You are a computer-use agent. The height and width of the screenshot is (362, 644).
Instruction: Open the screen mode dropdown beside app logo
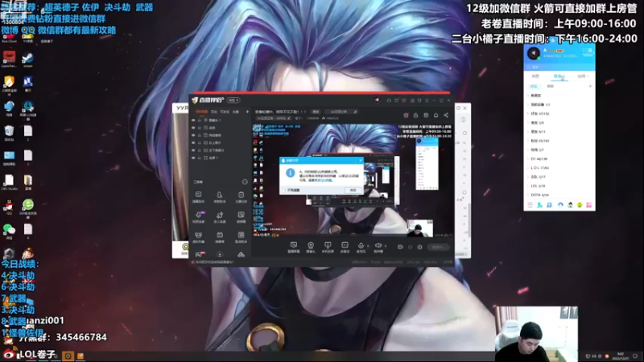233,100
